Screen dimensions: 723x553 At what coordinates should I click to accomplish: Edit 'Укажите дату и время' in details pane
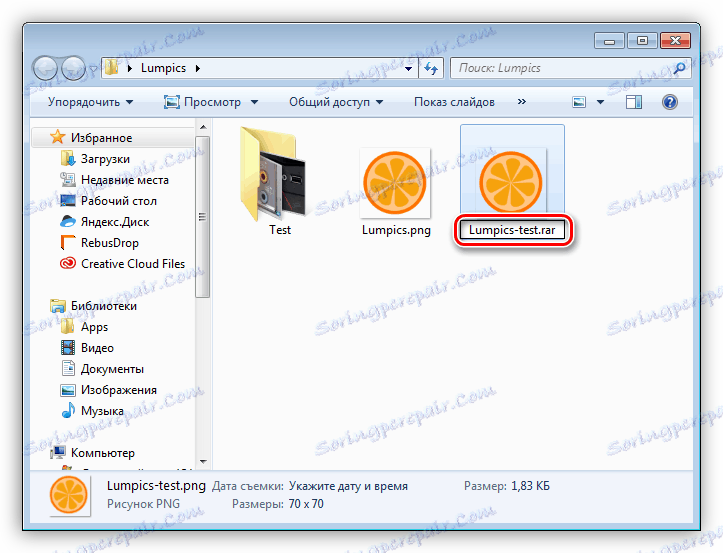click(x=348, y=486)
